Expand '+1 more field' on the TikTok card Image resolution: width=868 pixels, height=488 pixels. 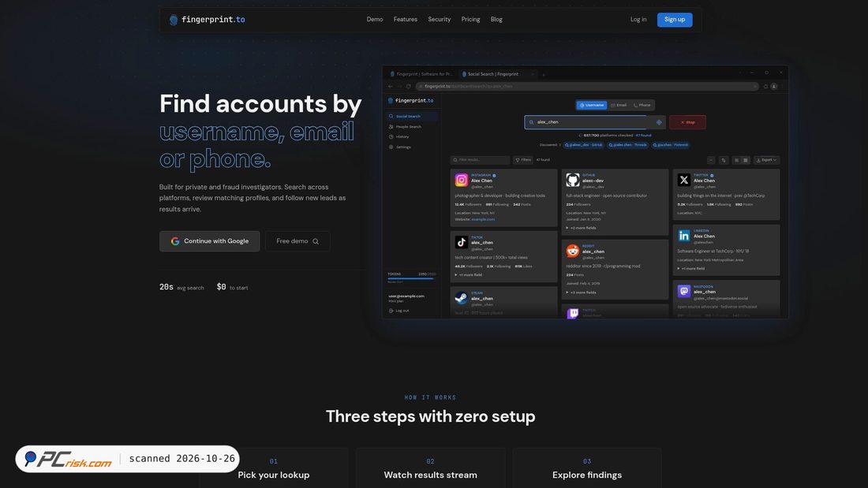pos(468,275)
